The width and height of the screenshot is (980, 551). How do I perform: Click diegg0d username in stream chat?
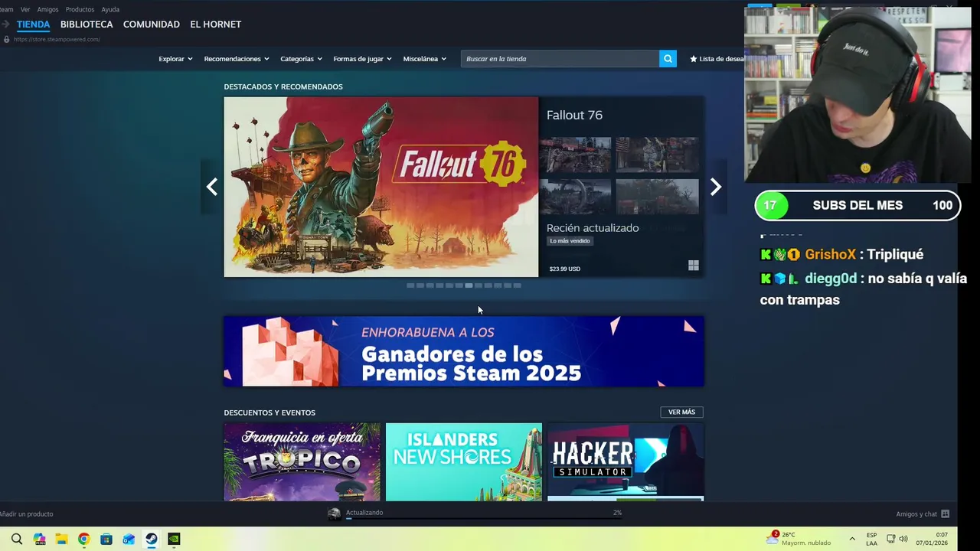pyautogui.click(x=831, y=279)
